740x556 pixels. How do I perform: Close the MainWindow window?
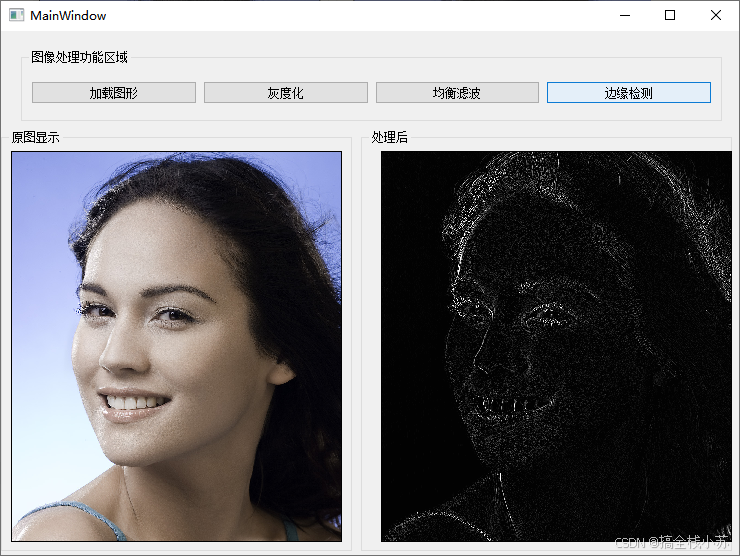[715, 16]
